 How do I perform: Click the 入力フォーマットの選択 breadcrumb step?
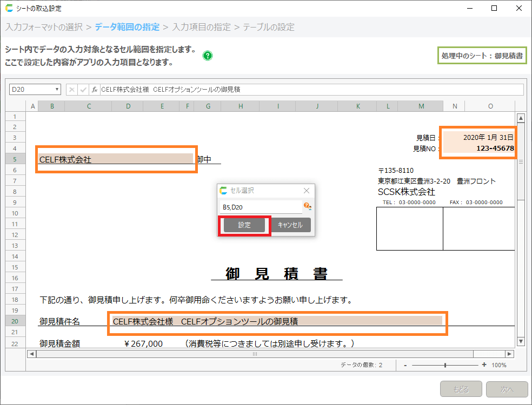click(x=44, y=27)
